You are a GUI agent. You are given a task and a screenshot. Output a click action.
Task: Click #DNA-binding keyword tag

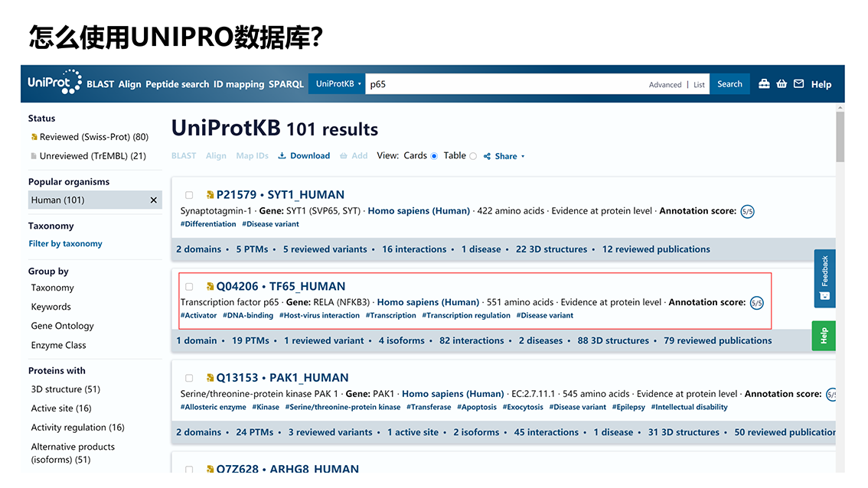tap(247, 315)
